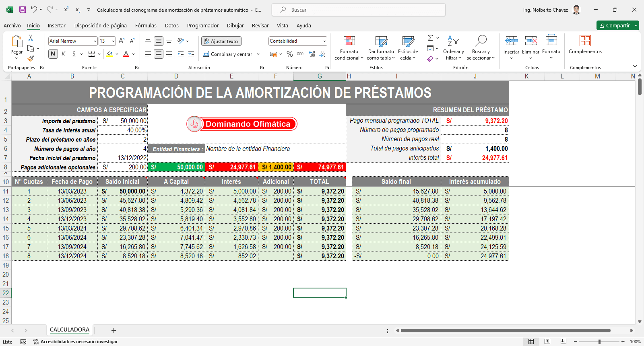644x346 pixels.
Task: Open the Fórmulas ribbon tab
Action: tap(146, 25)
